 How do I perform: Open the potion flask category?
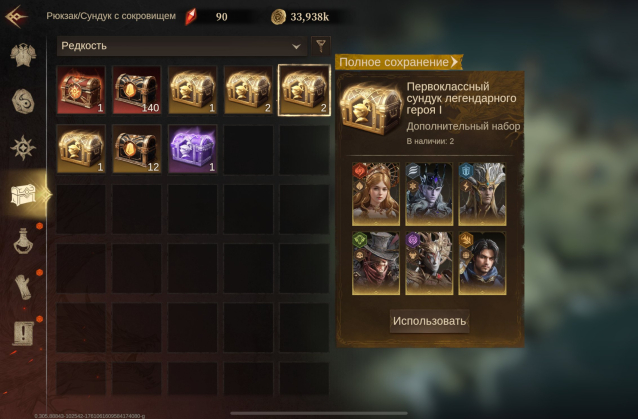[23, 241]
